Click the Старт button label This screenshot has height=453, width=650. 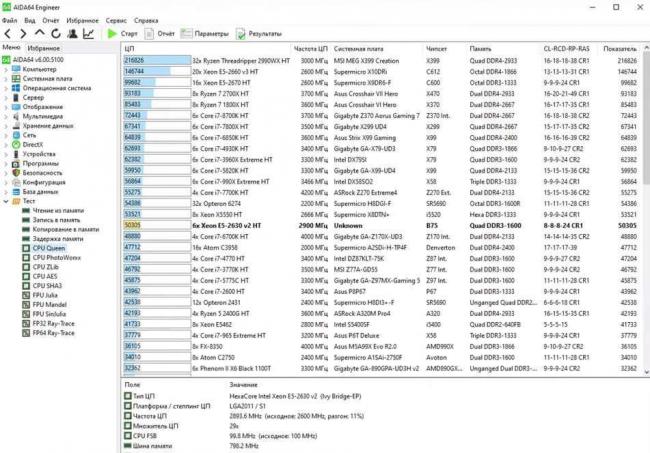129,34
